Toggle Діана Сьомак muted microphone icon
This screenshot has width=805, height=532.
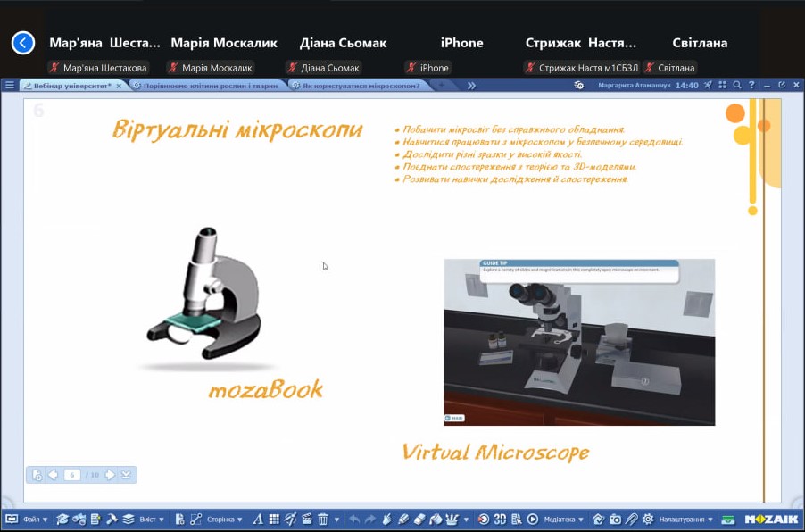(x=292, y=68)
